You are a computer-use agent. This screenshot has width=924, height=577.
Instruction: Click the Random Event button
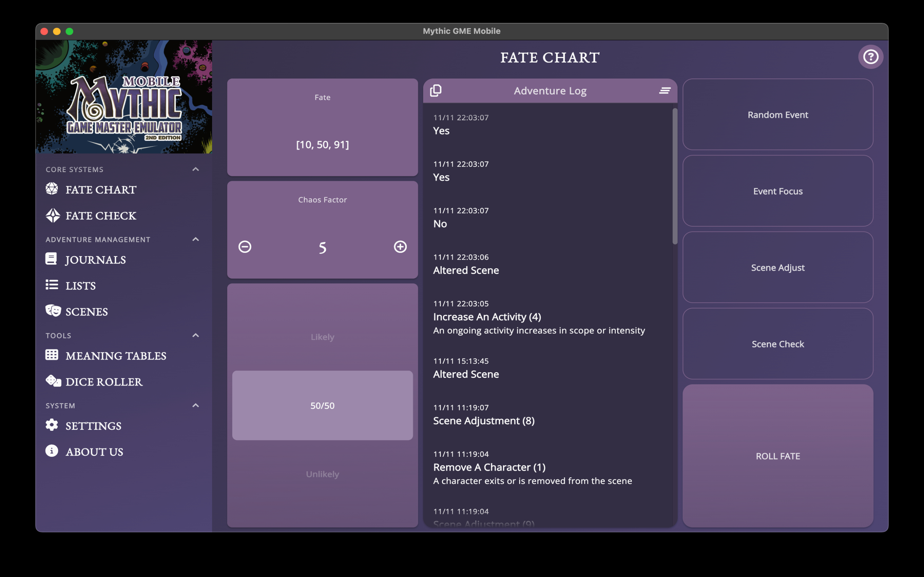coord(777,114)
